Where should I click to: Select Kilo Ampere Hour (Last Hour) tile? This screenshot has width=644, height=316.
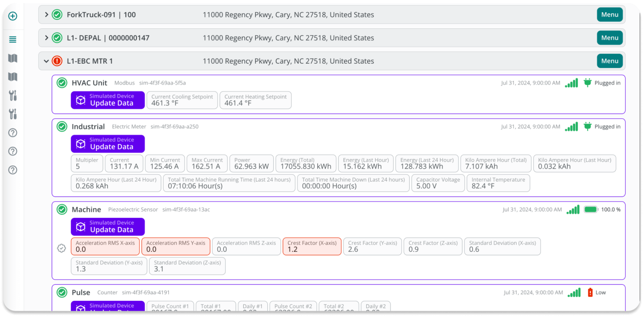tap(575, 163)
